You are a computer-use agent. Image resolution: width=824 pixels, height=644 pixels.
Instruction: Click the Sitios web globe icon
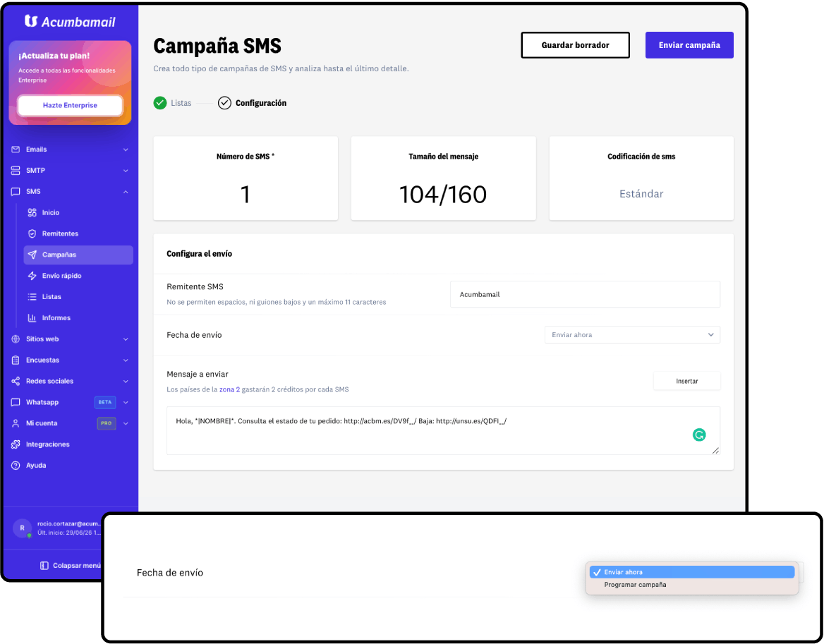coord(16,339)
